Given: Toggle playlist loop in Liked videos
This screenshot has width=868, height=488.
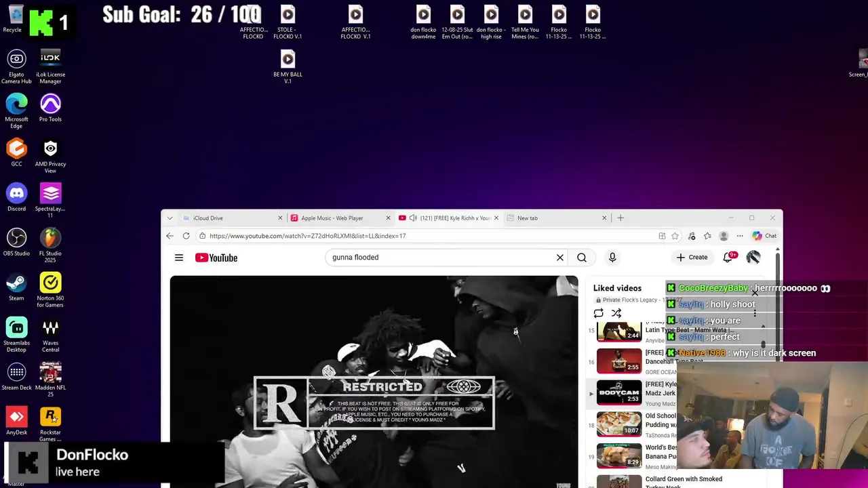Looking at the screenshot, I should tap(598, 313).
